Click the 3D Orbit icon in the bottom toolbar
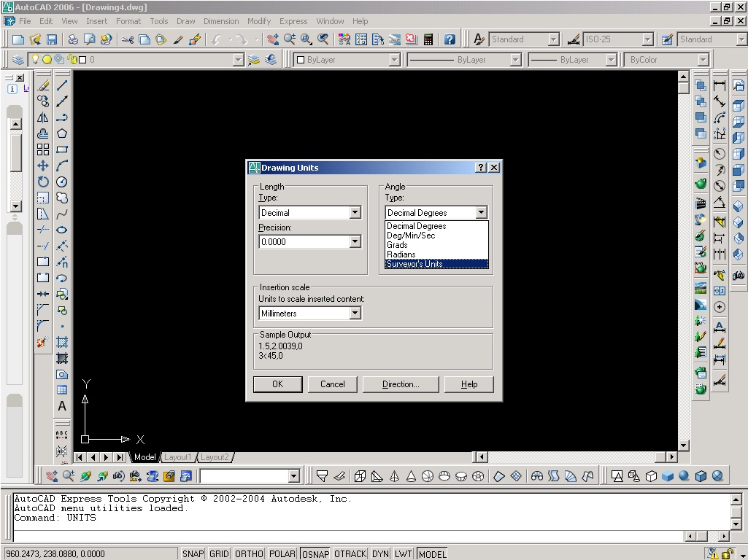 86,475
